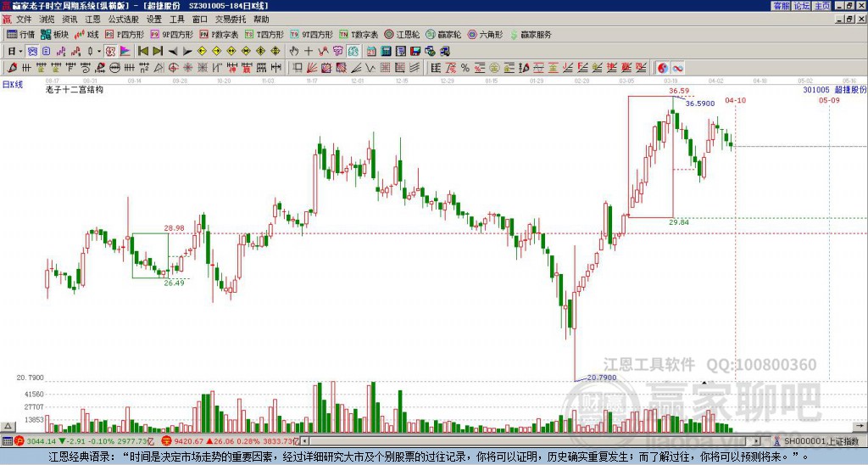Select the red pencil drawing tool
Screen dimensions: 868x465
tap(12, 68)
